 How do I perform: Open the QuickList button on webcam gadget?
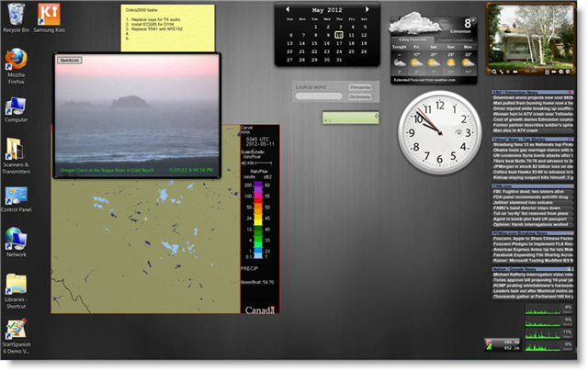coord(69,60)
